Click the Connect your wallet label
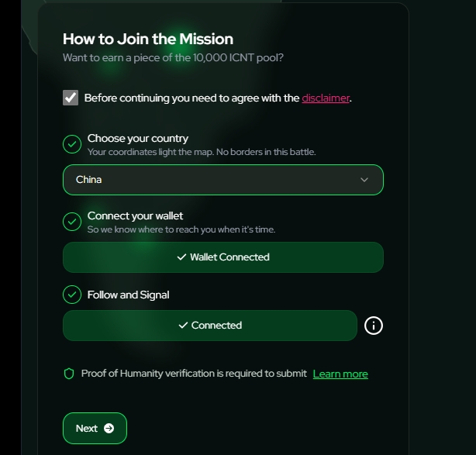Image resolution: width=476 pixels, height=455 pixels. (135, 215)
